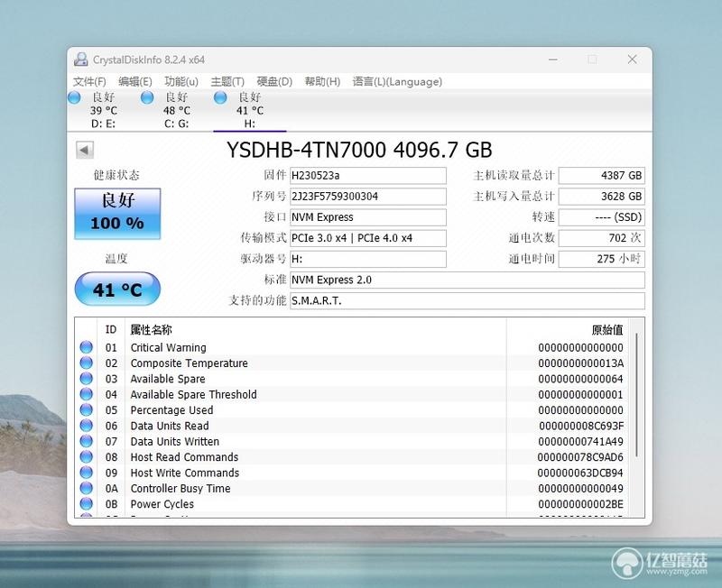Open the 帮助(H) menu
Image resolution: width=722 pixels, height=588 pixels.
pyautogui.click(x=322, y=82)
